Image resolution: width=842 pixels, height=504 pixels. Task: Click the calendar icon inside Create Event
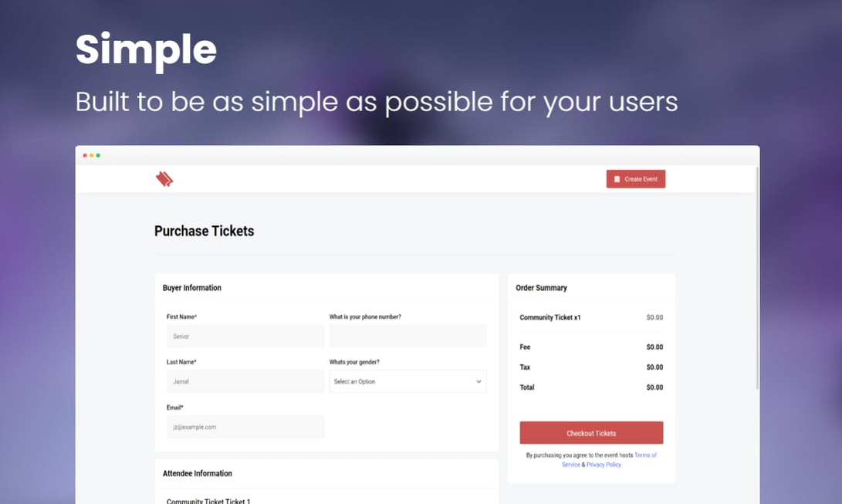617,179
